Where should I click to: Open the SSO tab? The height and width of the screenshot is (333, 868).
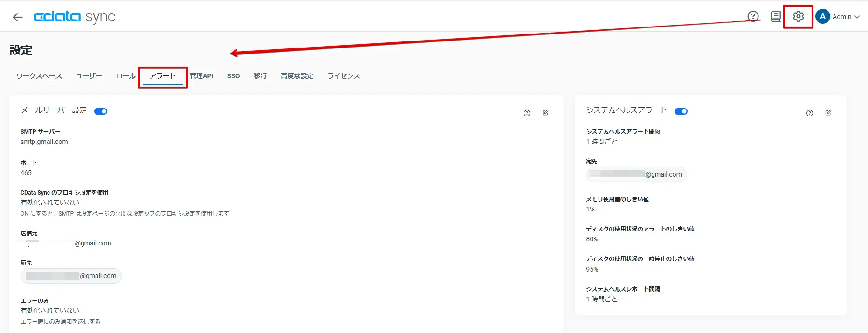pos(234,76)
